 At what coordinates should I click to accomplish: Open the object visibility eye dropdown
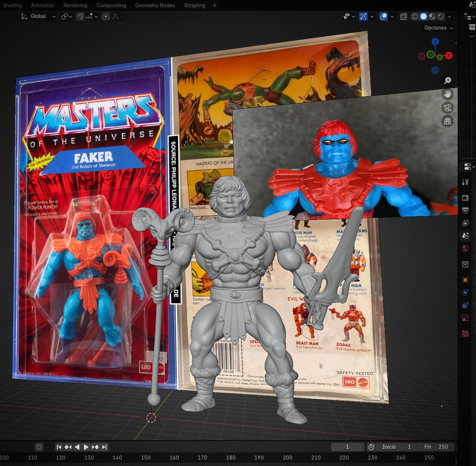349,16
